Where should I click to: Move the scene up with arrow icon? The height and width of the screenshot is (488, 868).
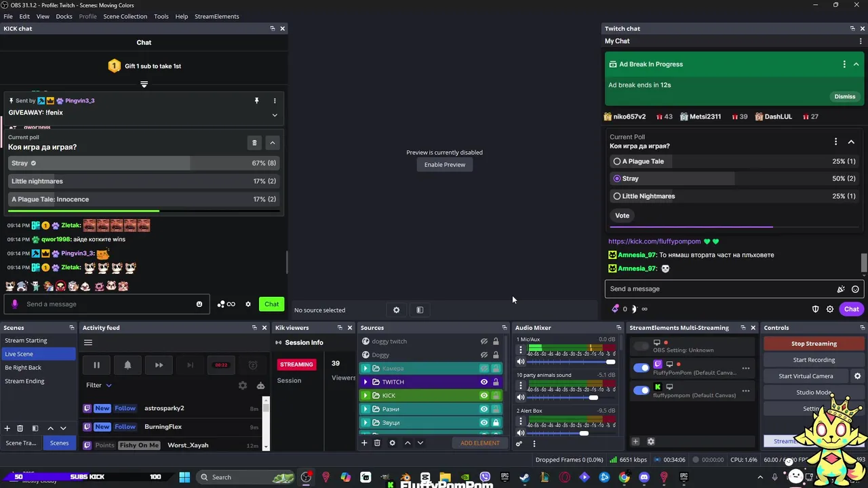pos(50,428)
